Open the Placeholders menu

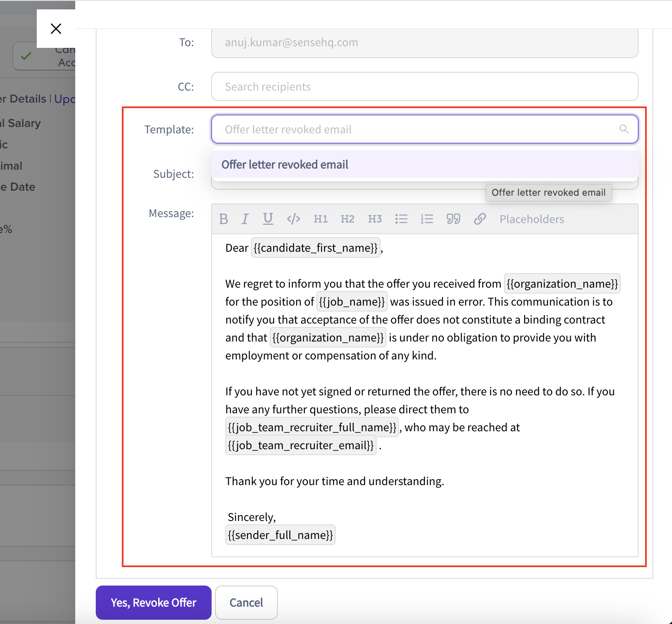coord(532,219)
